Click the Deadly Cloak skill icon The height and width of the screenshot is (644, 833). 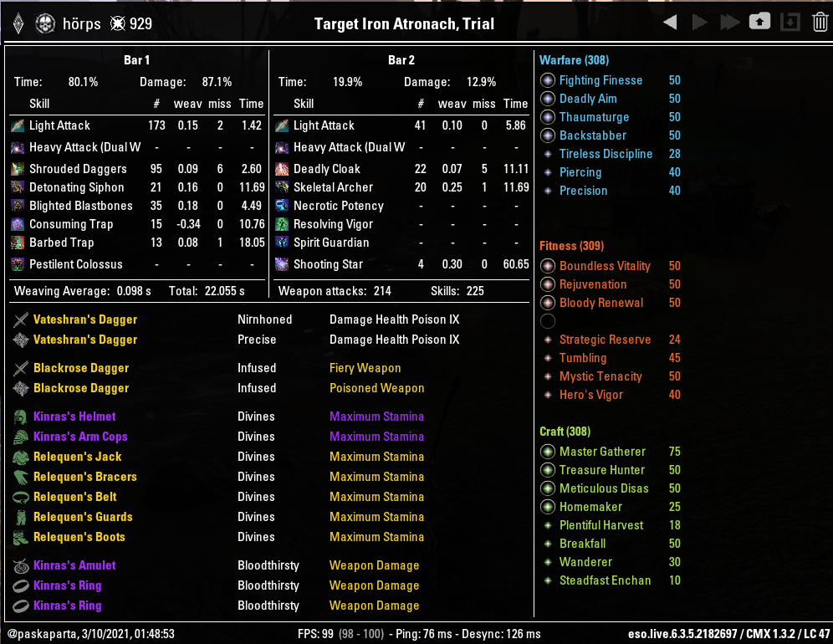click(x=282, y=169)
